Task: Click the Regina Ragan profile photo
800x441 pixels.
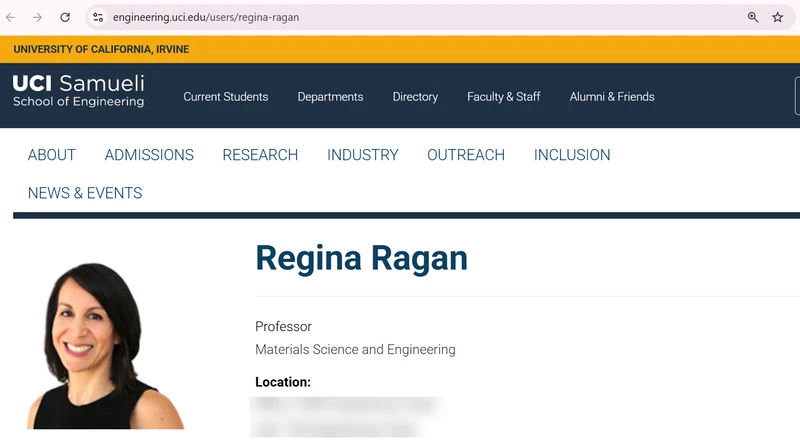Action: 106,346
